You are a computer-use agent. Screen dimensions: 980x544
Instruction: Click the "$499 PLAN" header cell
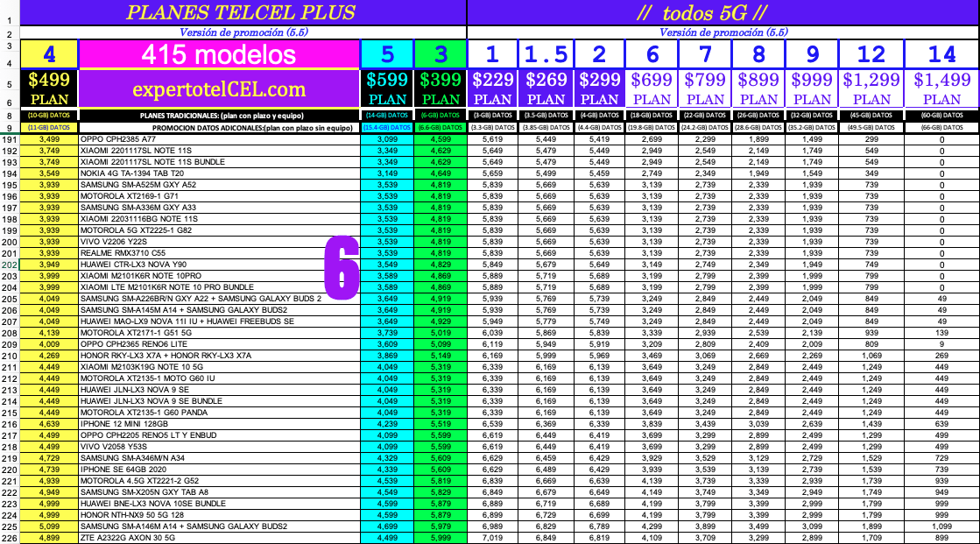[49, 88]
